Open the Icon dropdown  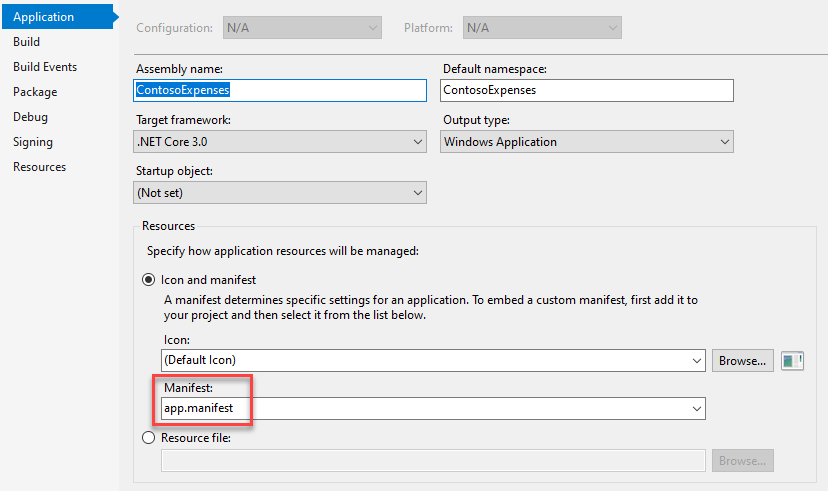click(x=433, y=361)
